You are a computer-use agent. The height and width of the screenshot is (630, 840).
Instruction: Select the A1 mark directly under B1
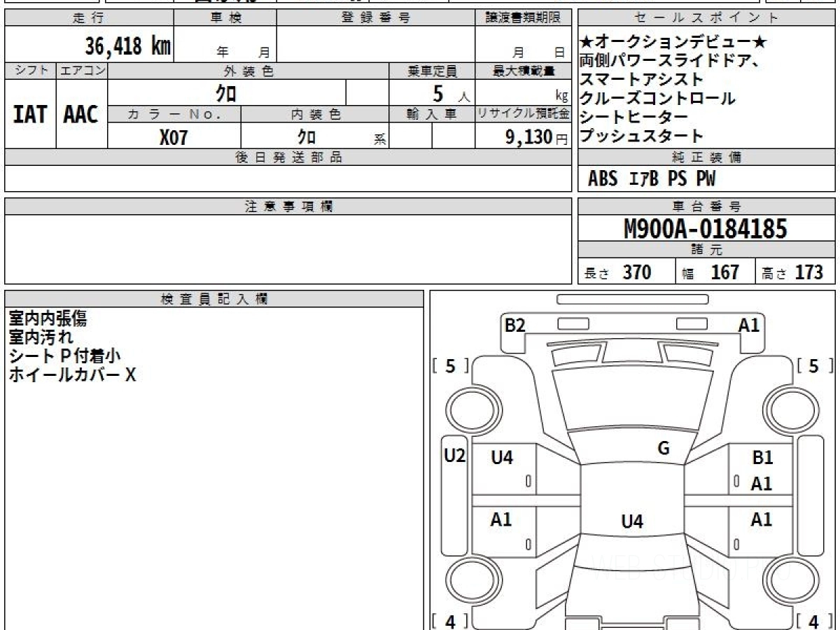(762, 484)
